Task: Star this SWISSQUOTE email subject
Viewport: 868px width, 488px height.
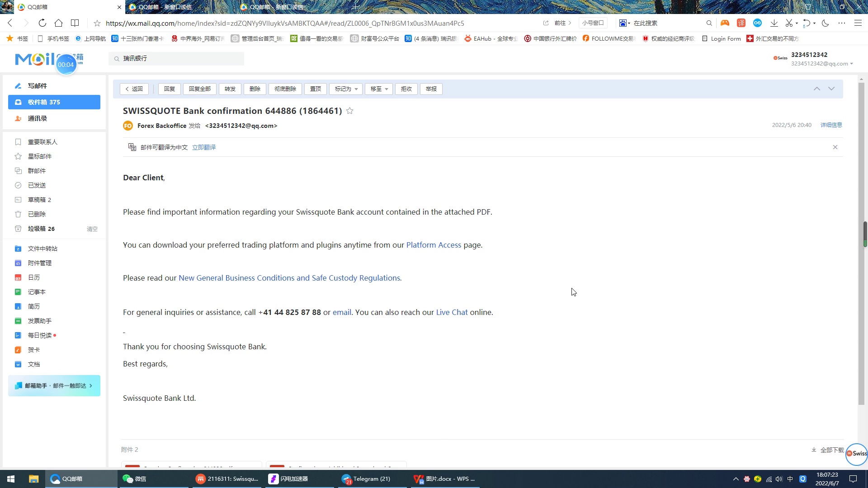Action: [349, 111]
